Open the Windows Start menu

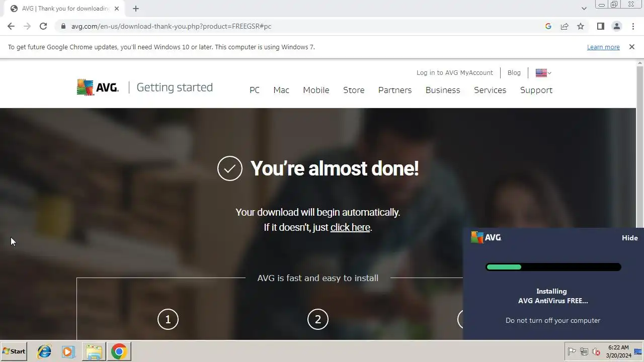(14, 351)
